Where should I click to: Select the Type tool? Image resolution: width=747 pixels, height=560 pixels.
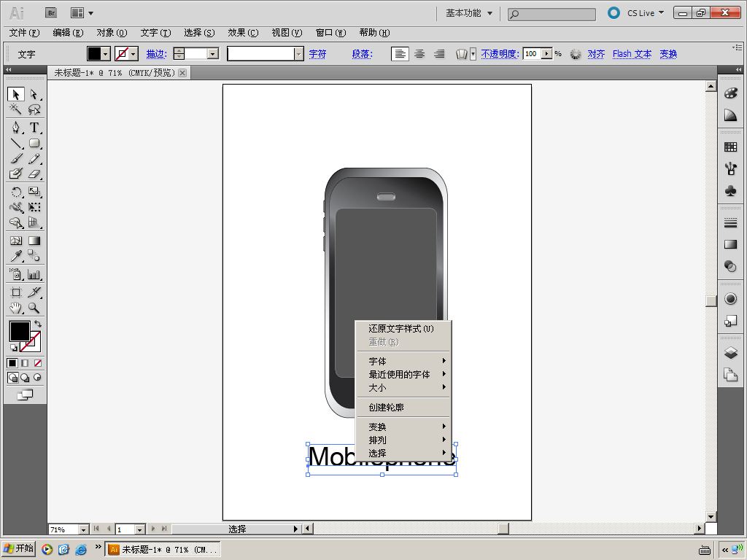tap(34, 128)
